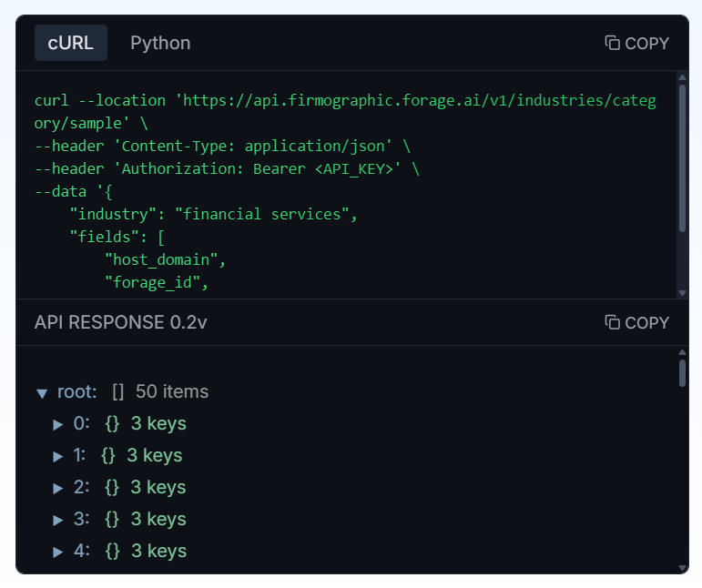Expand item 4 in response tree
The image size is (702, 588).
click(x=57, y=553)
